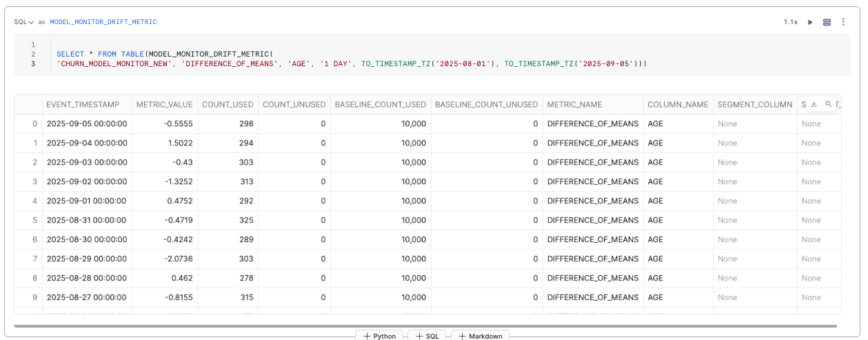Viewport: 868px width, 340px height.
Task: Select the COUNT_UNUSED column header
Action: 294,104
